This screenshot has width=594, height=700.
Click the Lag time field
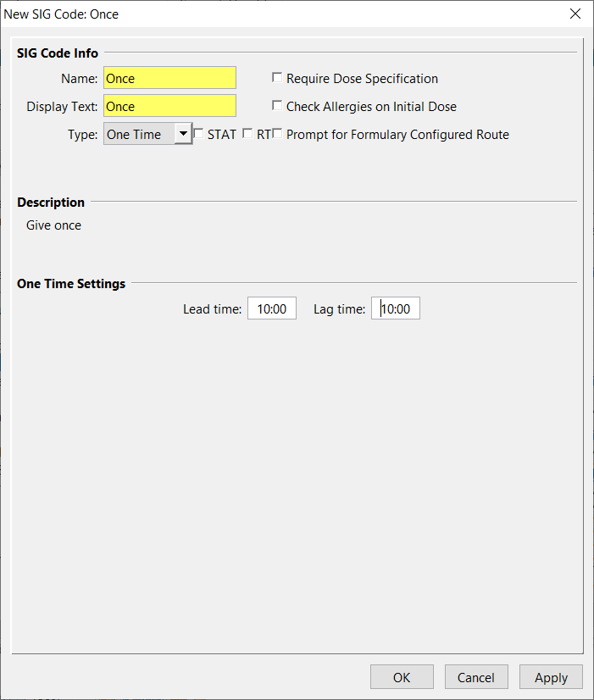click(x=396, y=309)
